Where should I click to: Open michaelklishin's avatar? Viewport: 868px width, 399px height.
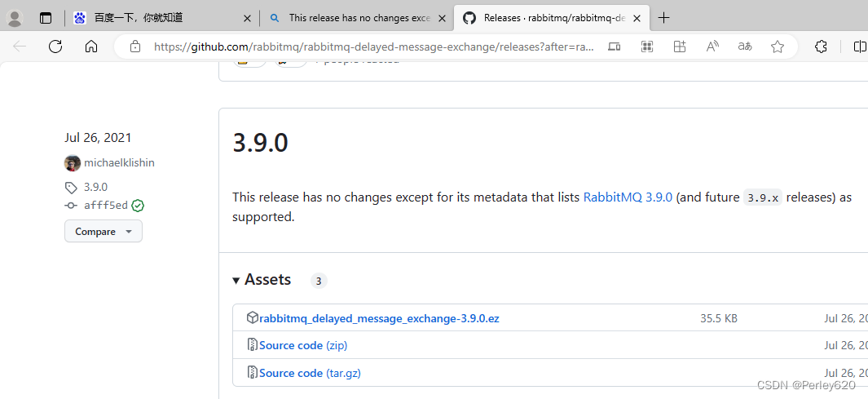click(73, 163)
